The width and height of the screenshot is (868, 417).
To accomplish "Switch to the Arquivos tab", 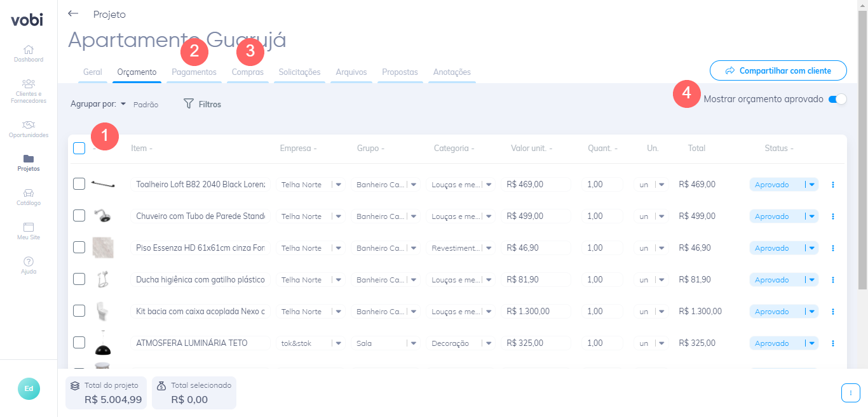I will pyautogui.click(x=351, y=72).
